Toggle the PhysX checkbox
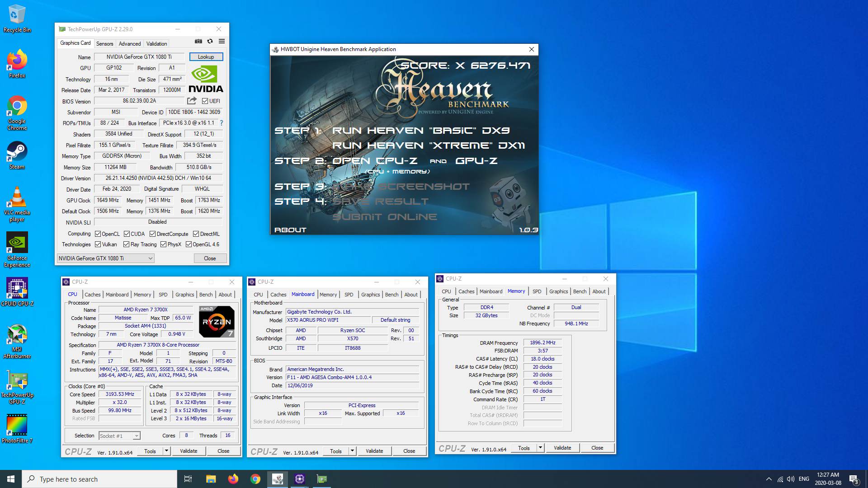 pos(163,244)
